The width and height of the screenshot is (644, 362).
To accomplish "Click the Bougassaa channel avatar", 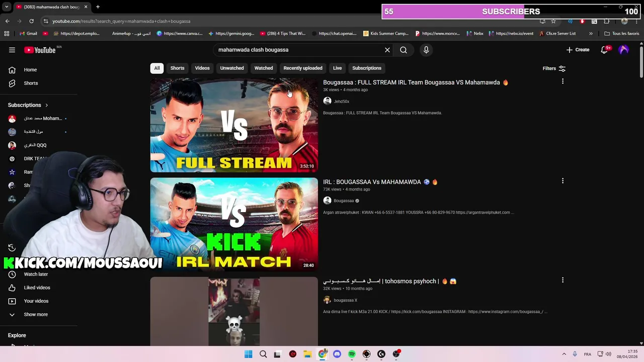I will [327, 201].
